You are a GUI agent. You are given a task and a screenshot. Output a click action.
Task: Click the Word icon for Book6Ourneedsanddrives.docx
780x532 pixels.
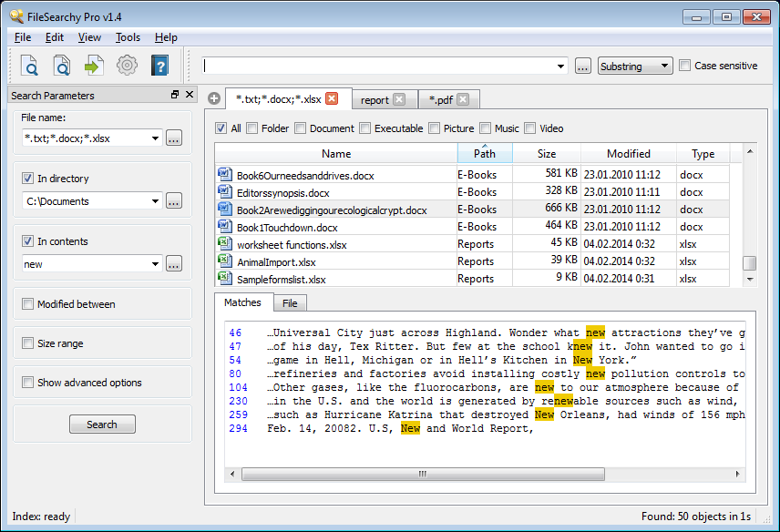pyautogui.click(x=225, y=174)
